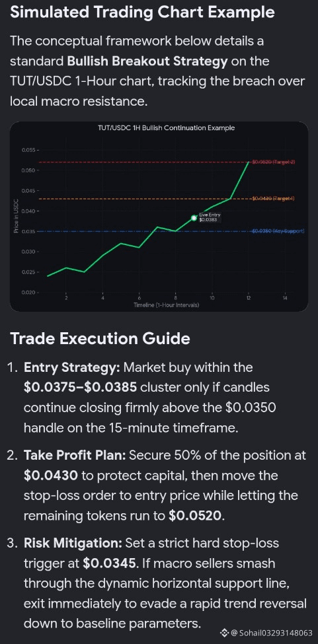Click the Entry Strategy list item title

72,368
